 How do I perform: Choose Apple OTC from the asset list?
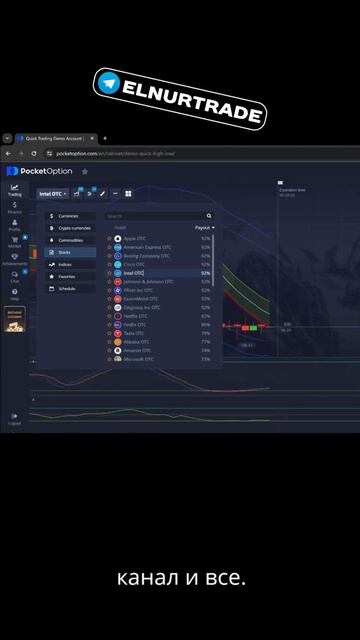[160, 238]
